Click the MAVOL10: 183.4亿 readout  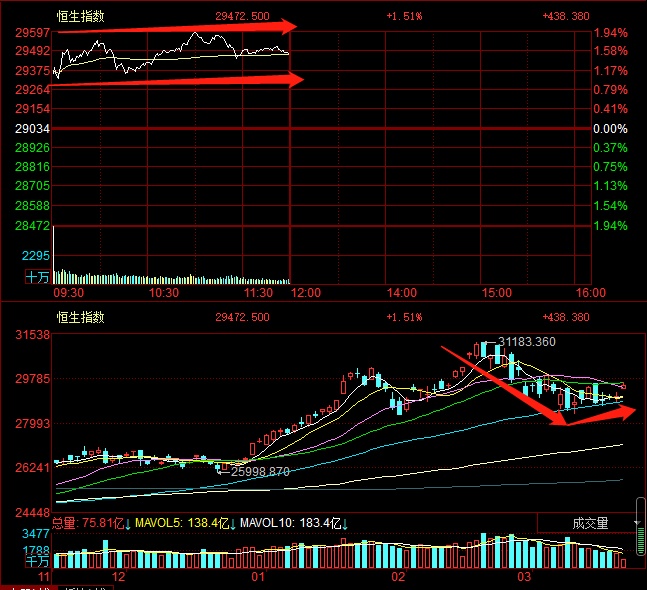click(x=294, y=523)
